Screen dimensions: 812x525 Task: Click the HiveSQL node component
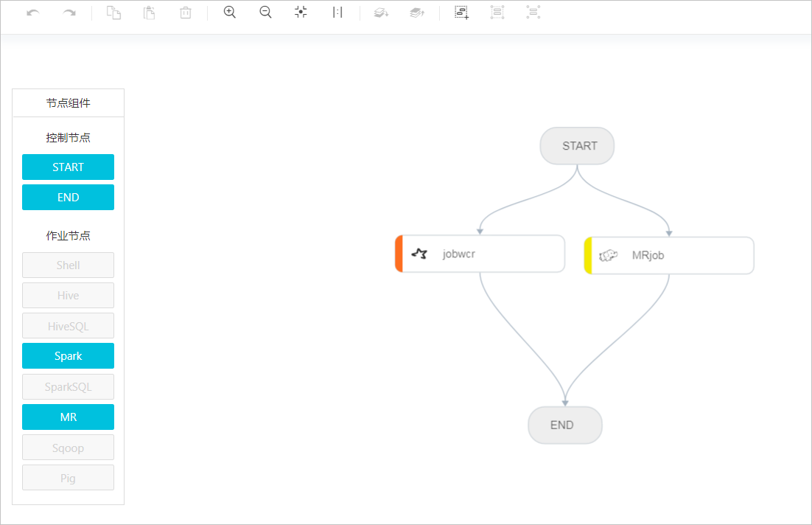click(68, 326)
